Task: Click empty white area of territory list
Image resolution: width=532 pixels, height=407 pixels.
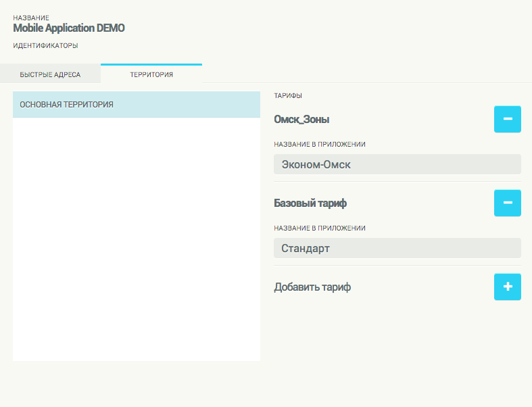Action: 136,237
